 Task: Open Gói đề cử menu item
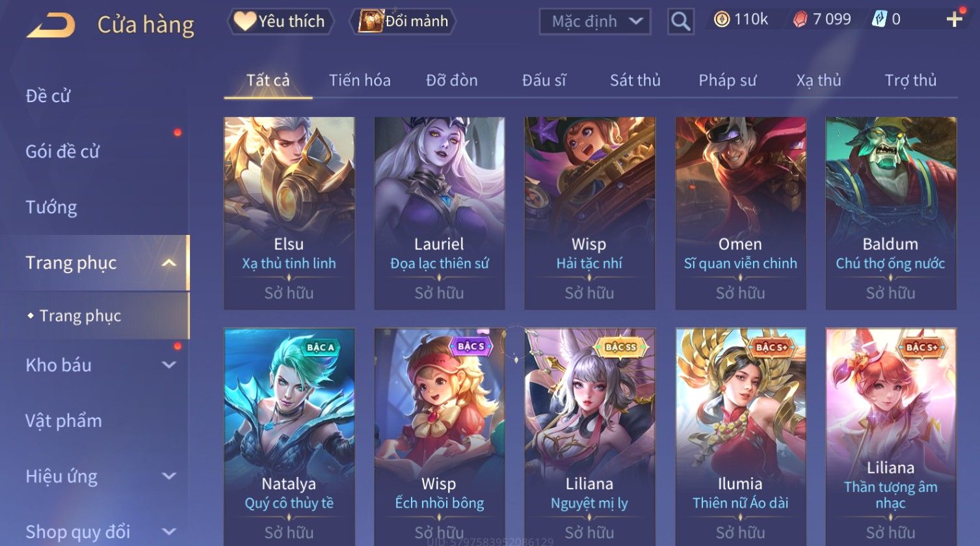(62, 152)
